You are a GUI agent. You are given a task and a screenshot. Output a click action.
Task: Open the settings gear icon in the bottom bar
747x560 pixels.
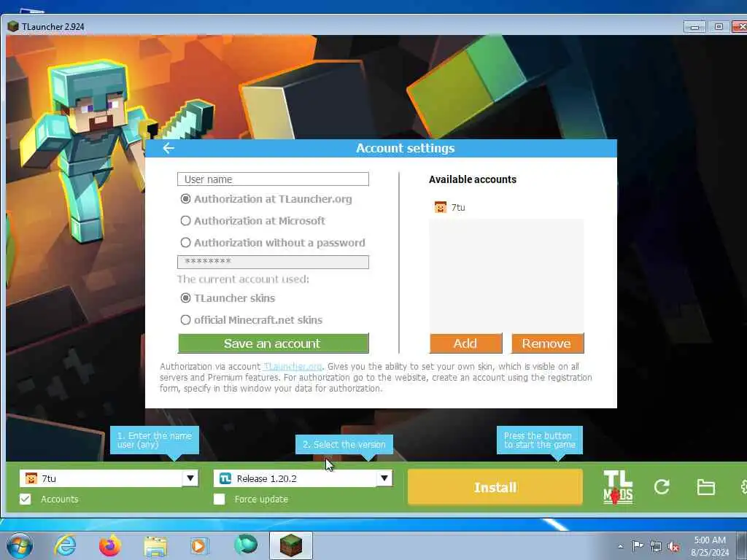tap(743, 486)
